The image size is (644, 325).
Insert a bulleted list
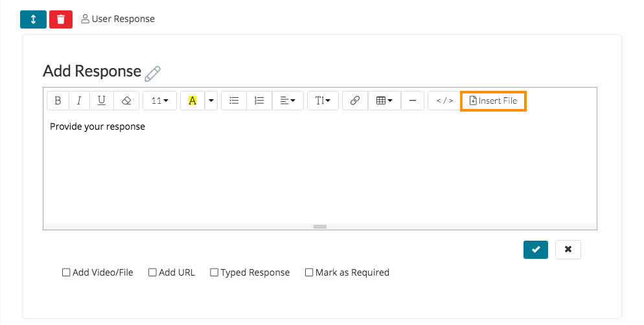(x=234, y=101)
